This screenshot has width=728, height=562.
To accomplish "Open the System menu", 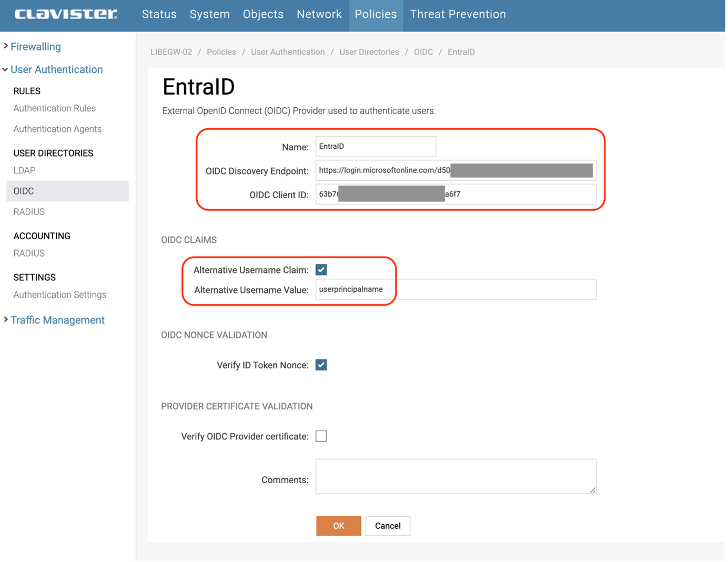I will 209,14.
